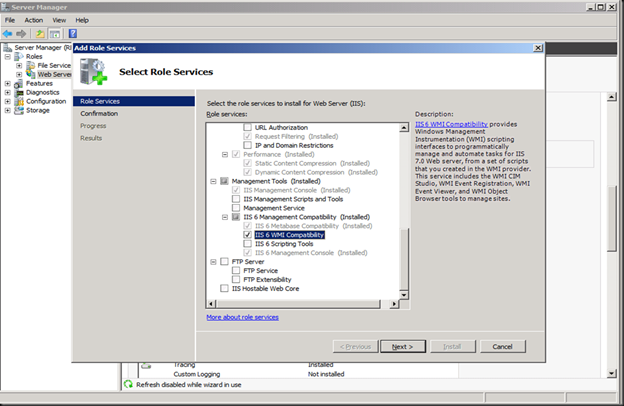Click the role services horizontal scroll left arrow
This screenshot has height=406, width=624.
[211, 304]
